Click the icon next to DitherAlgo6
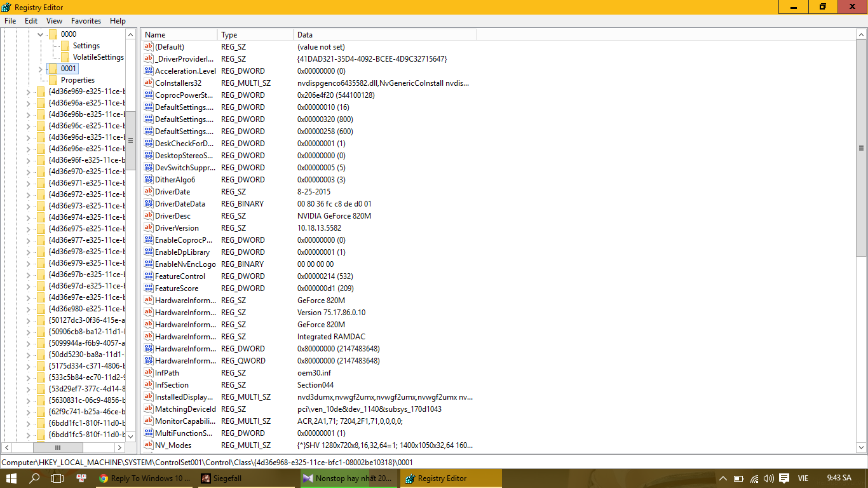Screen dimensions: 868x488 pos(149,180)
